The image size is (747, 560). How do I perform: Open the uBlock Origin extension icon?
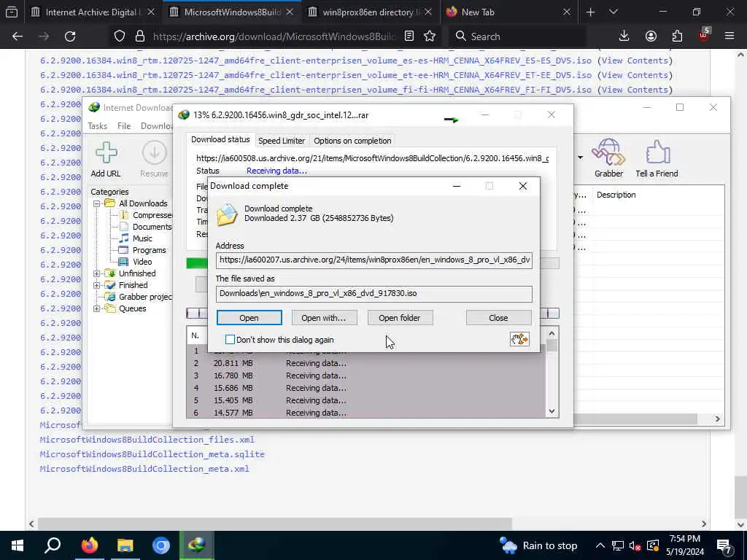704,35
